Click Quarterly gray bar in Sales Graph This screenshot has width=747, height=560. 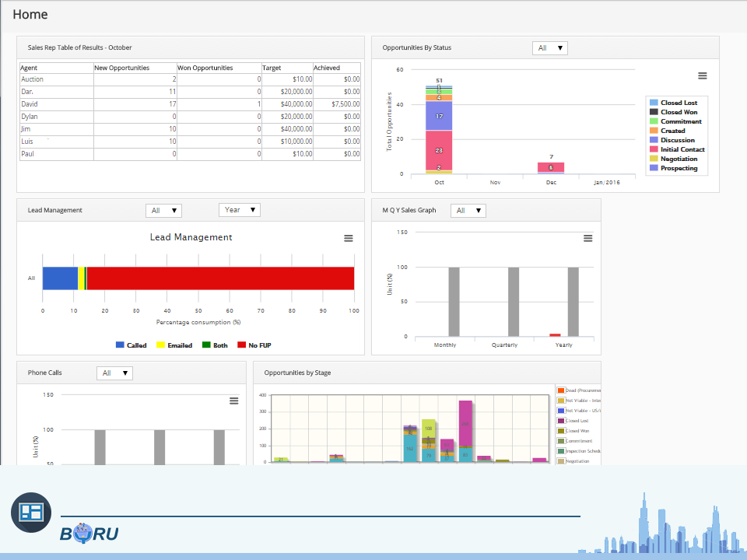point(514,302)
